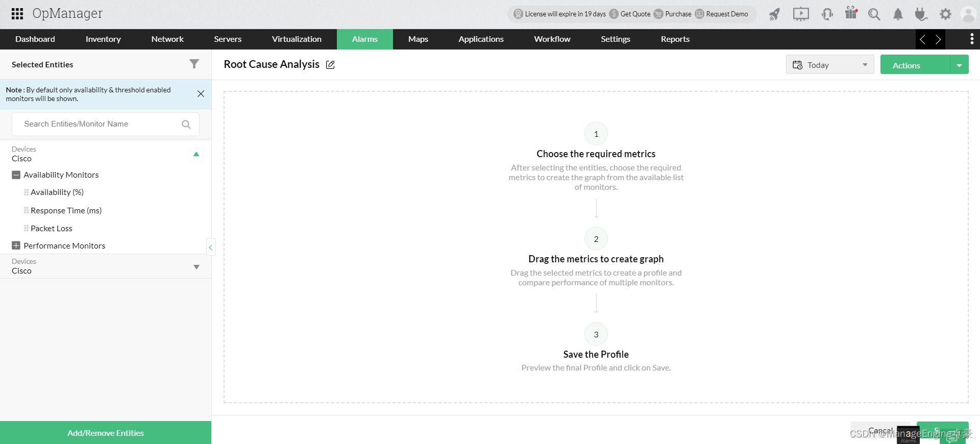Open the apps grid menu icon
Image resolution: width=980 pixels, height=444 pixels.
click(17, 14)
